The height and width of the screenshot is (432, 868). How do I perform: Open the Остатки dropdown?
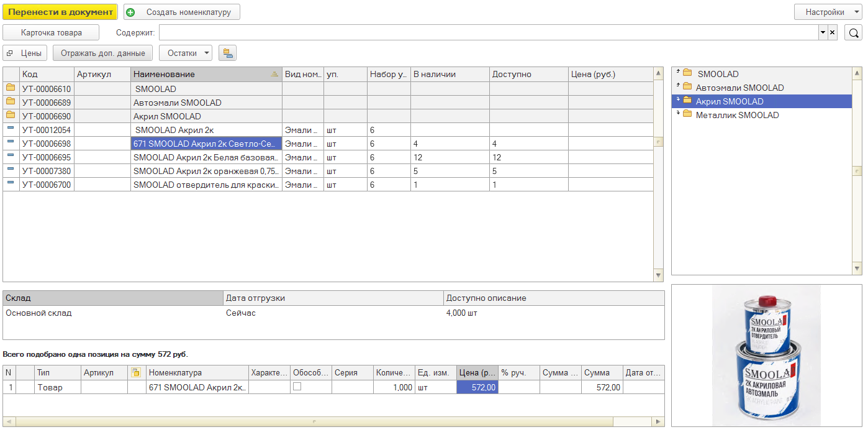[186, 53]
